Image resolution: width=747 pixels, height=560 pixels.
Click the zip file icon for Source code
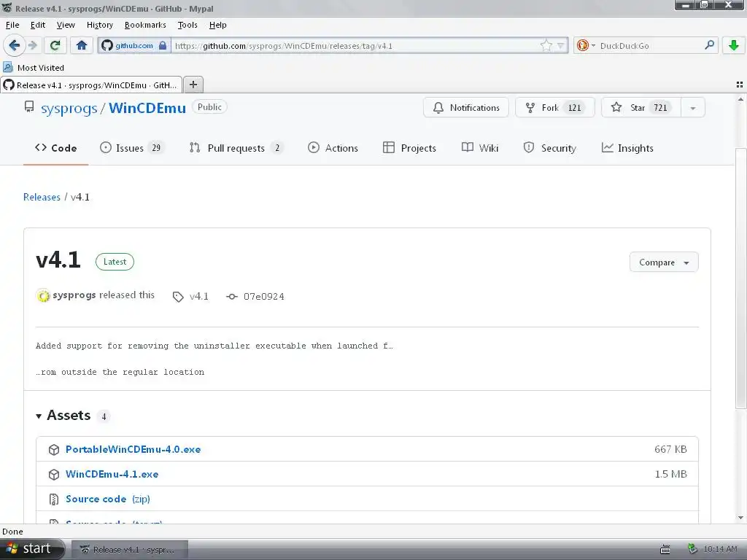click(54, 499)
